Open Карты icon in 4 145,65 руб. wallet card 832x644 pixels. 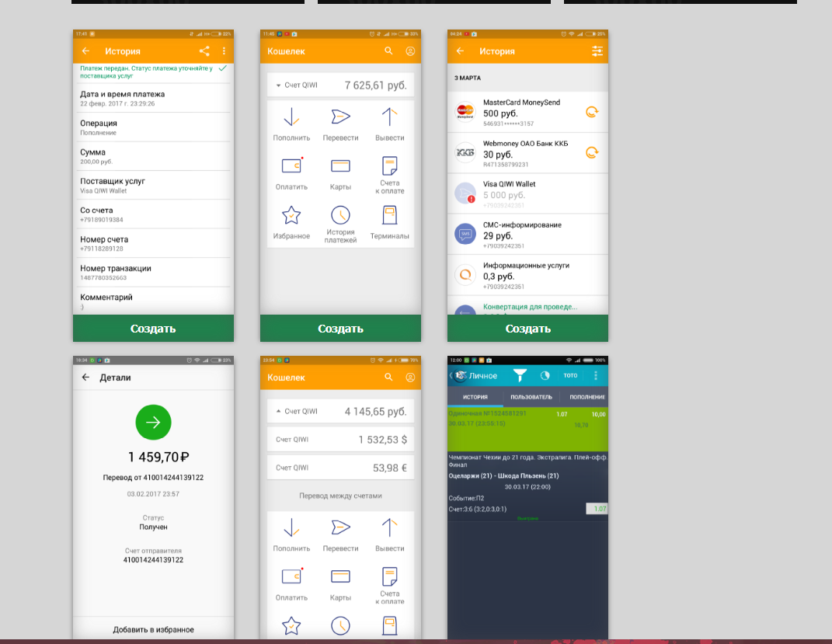(341, 576)
